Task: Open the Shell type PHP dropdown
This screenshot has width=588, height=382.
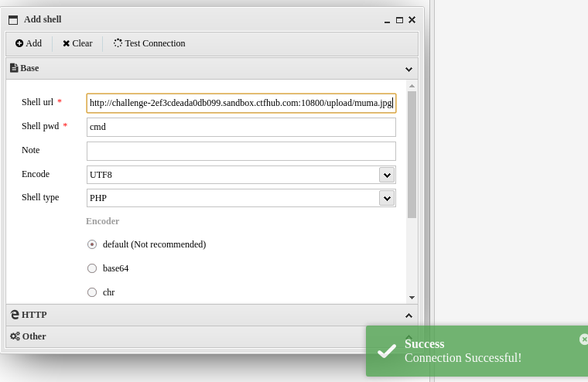Action: pos(387,198)
